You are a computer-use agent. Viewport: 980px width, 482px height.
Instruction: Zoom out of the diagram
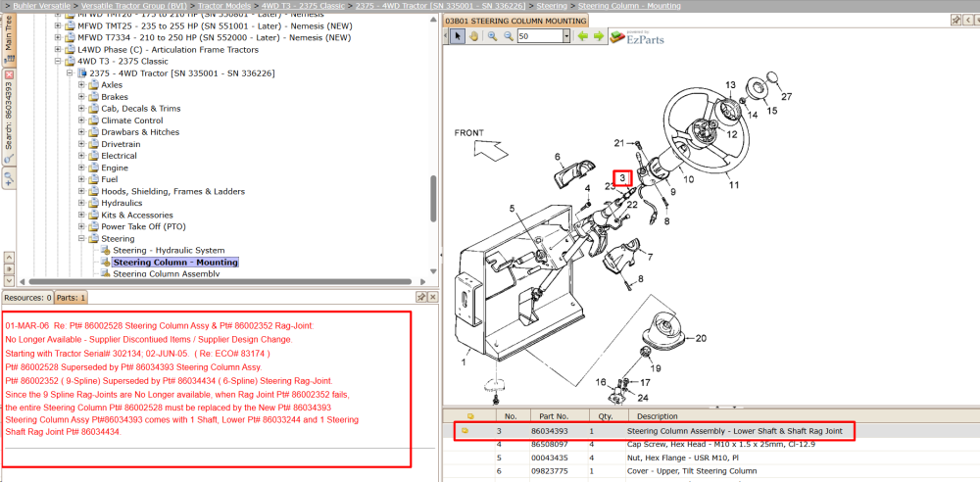click(508, 36)
